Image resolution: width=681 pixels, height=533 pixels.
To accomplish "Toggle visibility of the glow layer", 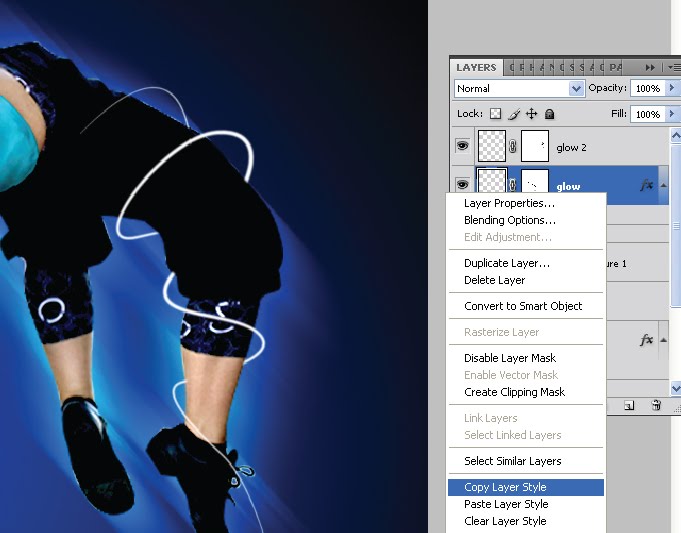I will tap(463, 184).
